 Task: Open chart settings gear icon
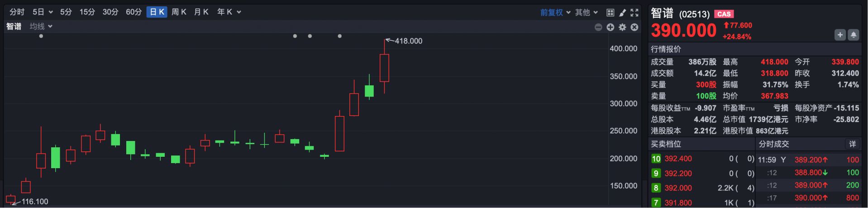coord(623,27)
